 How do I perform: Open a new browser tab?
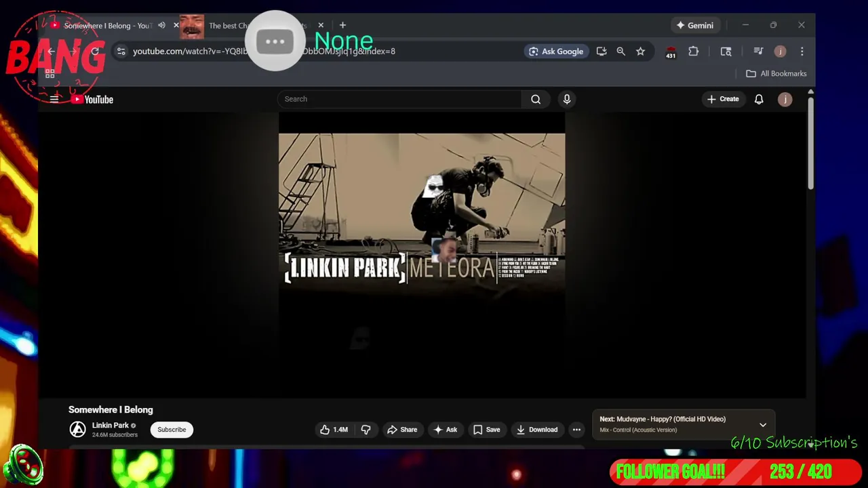click(342, 25)
